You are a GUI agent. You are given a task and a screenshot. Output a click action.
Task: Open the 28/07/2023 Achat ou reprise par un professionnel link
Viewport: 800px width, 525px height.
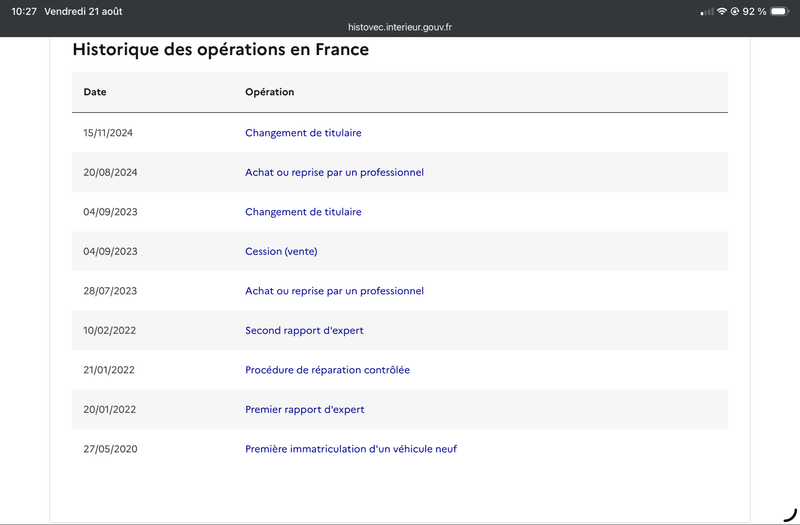pos(334,291)
